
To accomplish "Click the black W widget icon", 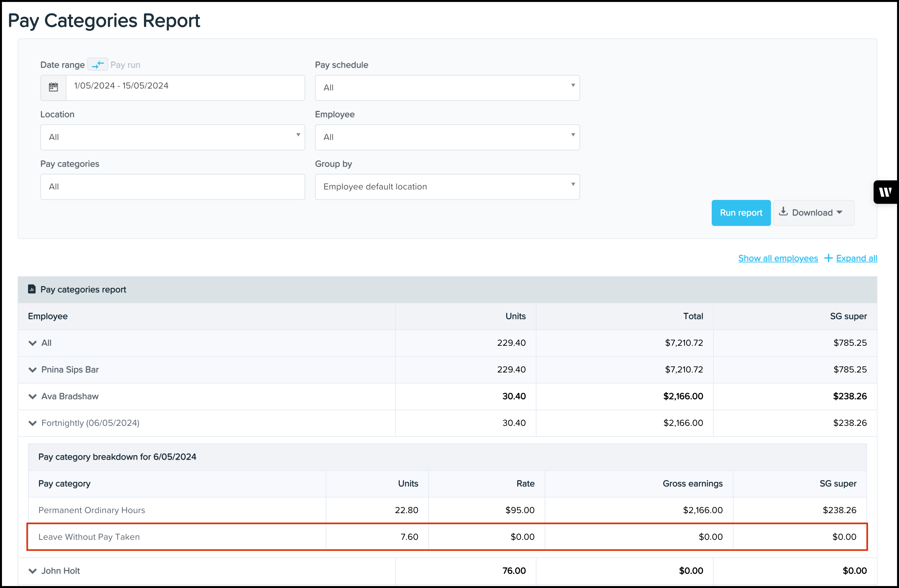I will [885, 192].
